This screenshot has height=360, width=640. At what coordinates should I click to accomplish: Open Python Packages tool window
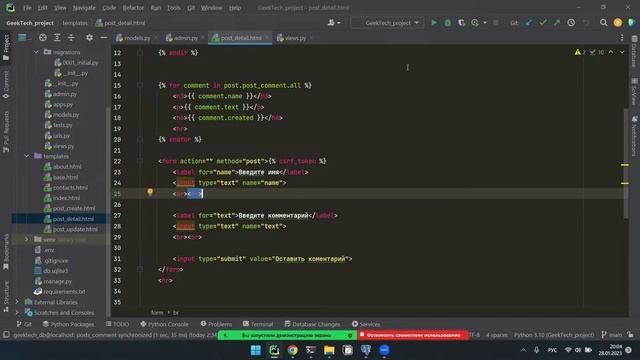[68, 324]
